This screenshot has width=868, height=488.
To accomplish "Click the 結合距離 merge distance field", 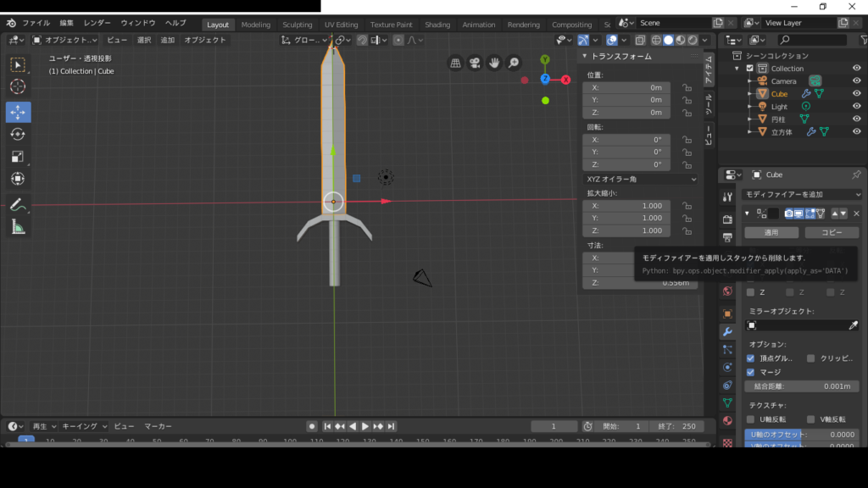I will (x=801, y=386).
